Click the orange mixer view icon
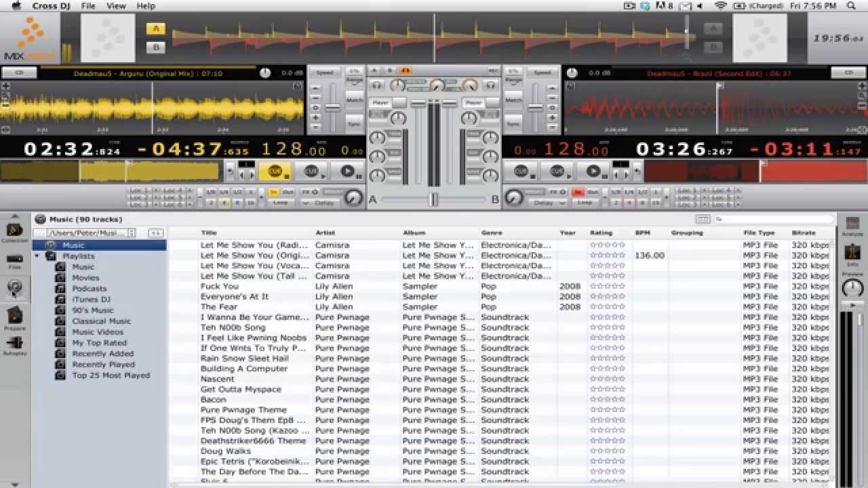This screenshot has height=488, width=868. [x=405, y=70]
